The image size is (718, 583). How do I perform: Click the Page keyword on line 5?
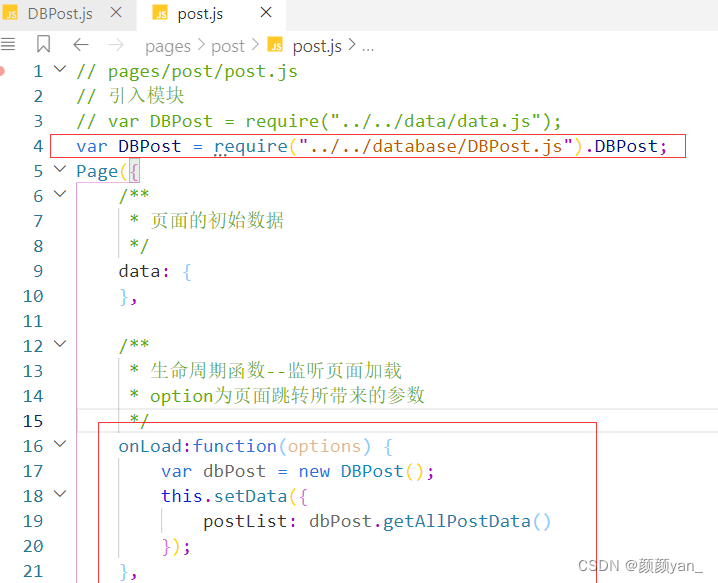tap(97, 172)
